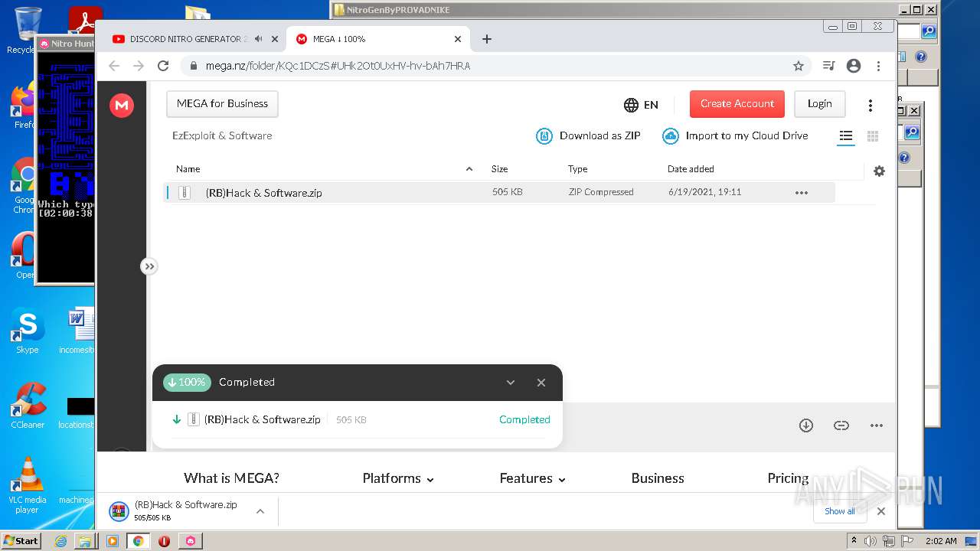Viewport: 980px width, 551px height.
Task: Click the MEGA logo icon in sidebar
Action: click(x=122, y=106)
